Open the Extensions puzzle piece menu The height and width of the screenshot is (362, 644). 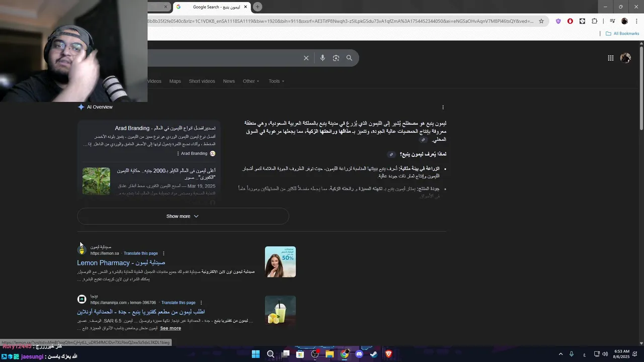pos(594,21)
